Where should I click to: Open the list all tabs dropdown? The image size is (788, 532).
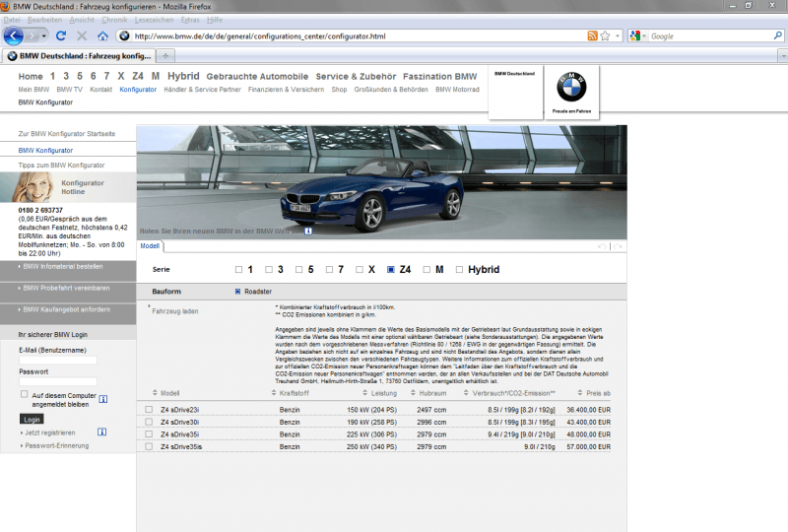pyautogui.click(x=782, y=56)
